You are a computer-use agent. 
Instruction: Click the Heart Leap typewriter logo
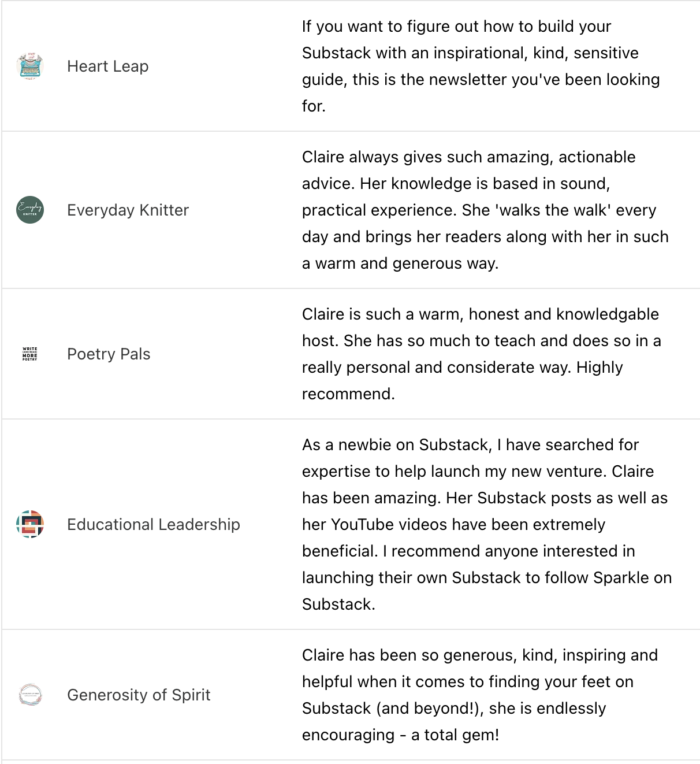coord(30,66)
